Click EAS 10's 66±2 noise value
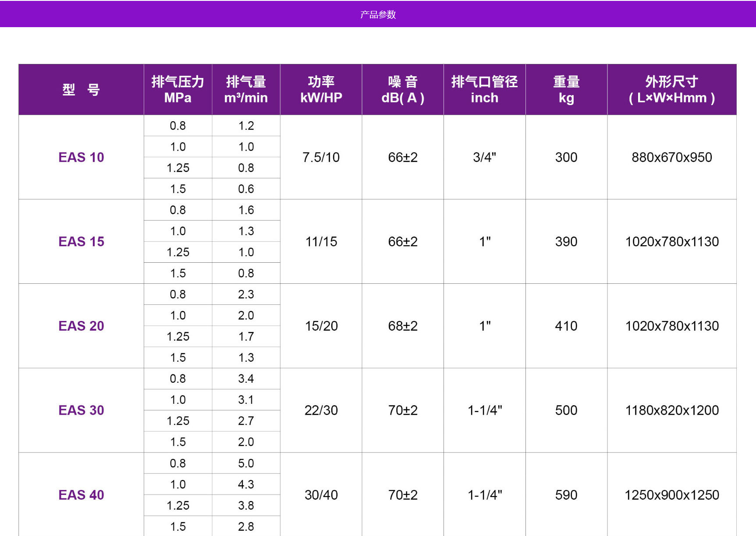This screenshot has height=536, width=756. pyautogui.click(x=403, y=157)
